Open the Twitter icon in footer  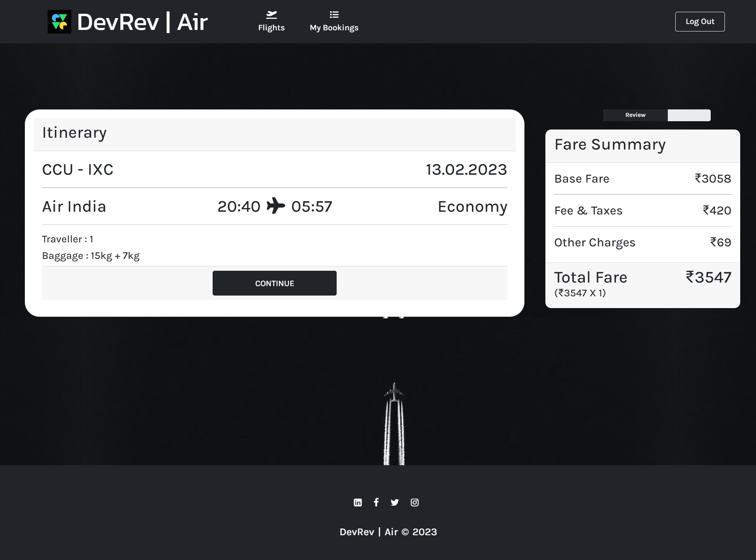[395, 502]
